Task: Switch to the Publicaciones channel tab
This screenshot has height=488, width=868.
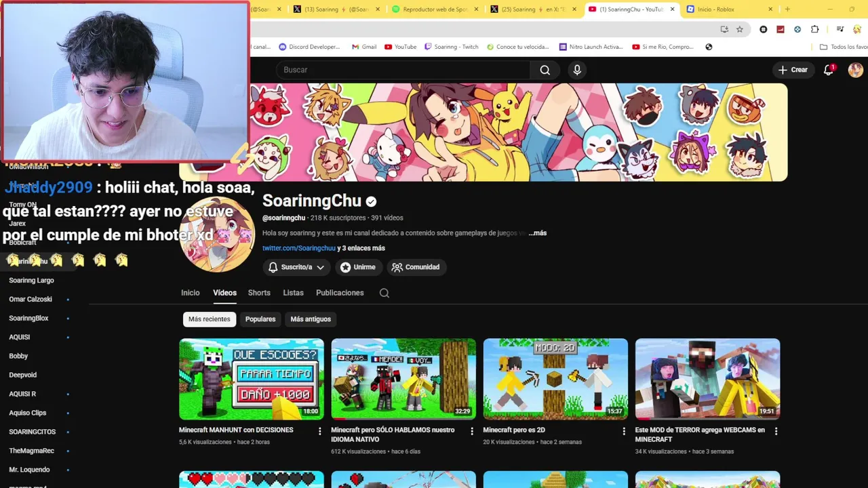Action: click(x=340, y=293)
